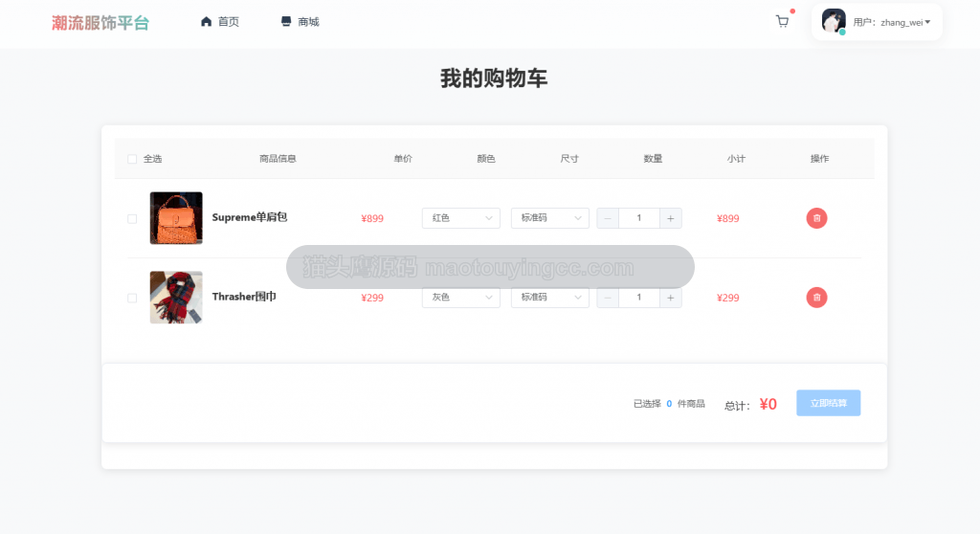Screen dimensions: 980x534
Task: Increase quantity of Thrasher围巾 with plus
Action: click(670, 297)
